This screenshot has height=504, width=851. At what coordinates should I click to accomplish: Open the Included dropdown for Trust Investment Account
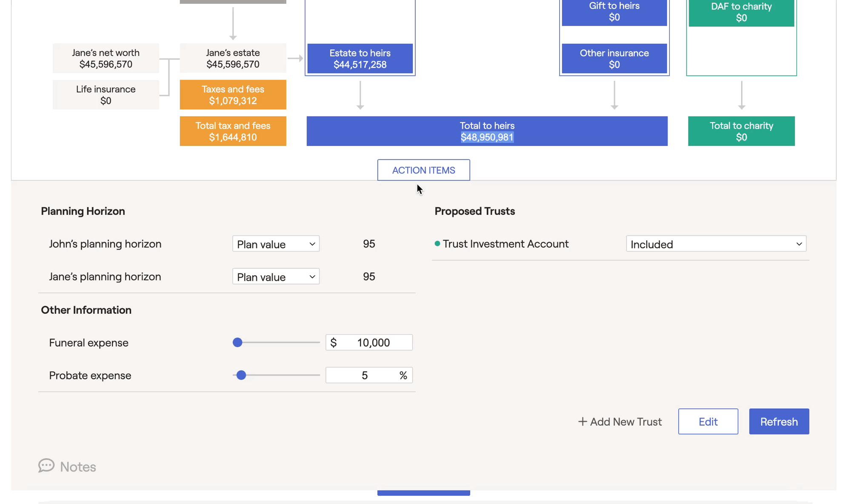point(716,244)
